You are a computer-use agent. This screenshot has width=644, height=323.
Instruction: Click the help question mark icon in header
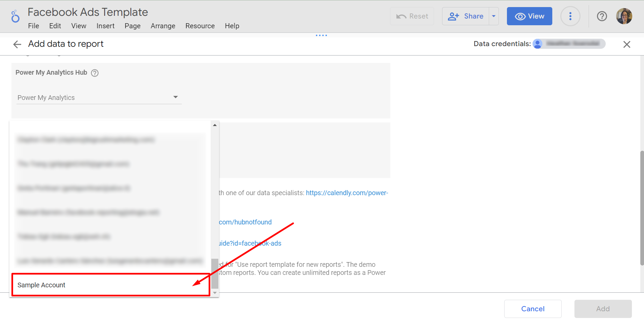click(602, 16)
